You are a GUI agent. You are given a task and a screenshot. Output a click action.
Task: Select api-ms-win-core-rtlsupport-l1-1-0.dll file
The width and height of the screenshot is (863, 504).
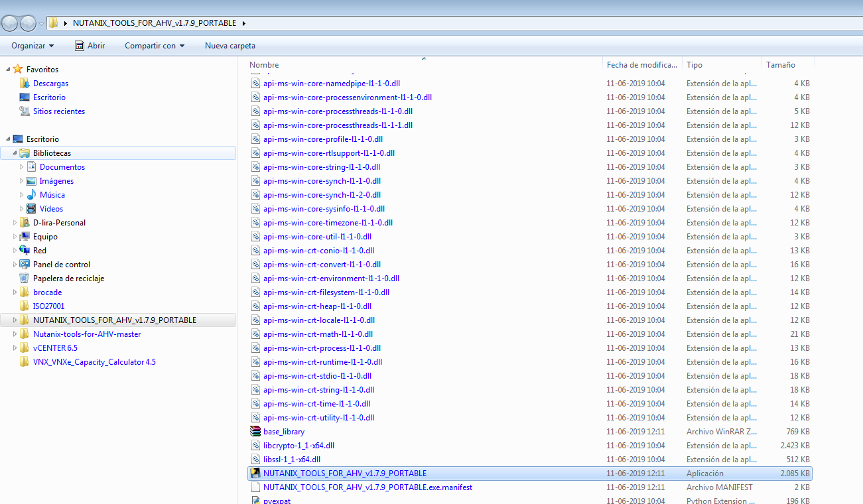coord(329,153)
